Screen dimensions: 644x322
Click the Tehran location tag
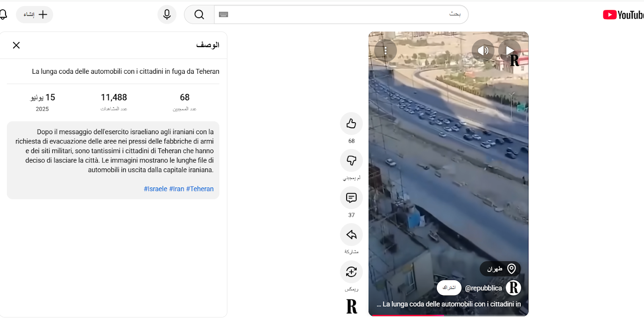tap(500, 269)
